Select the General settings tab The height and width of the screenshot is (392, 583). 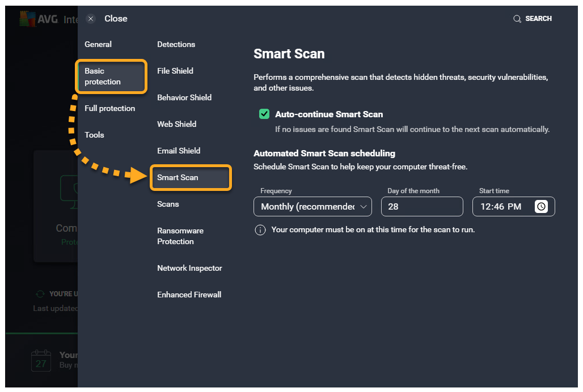(x=98, y=44)
